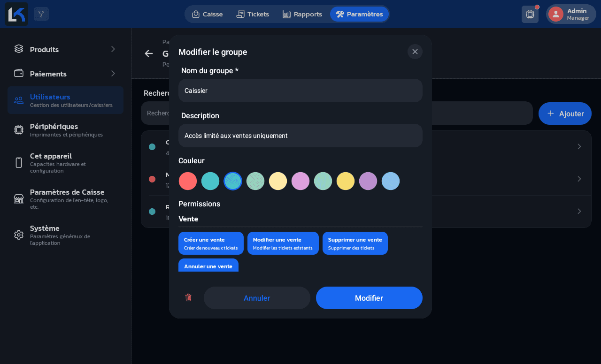601x364 pixels.
Task: Click the Produits layers icon in the sidebar
Action: coord(19,49)
